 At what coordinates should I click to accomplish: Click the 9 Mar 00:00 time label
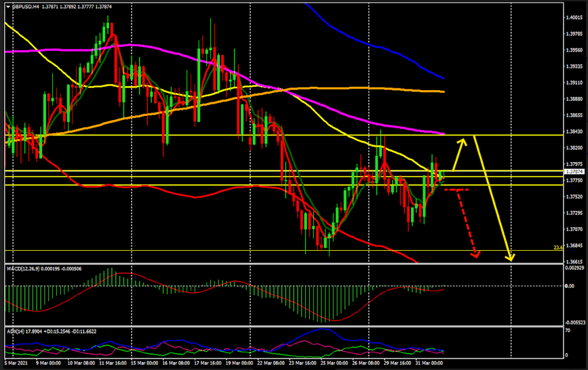coord(48,363)
